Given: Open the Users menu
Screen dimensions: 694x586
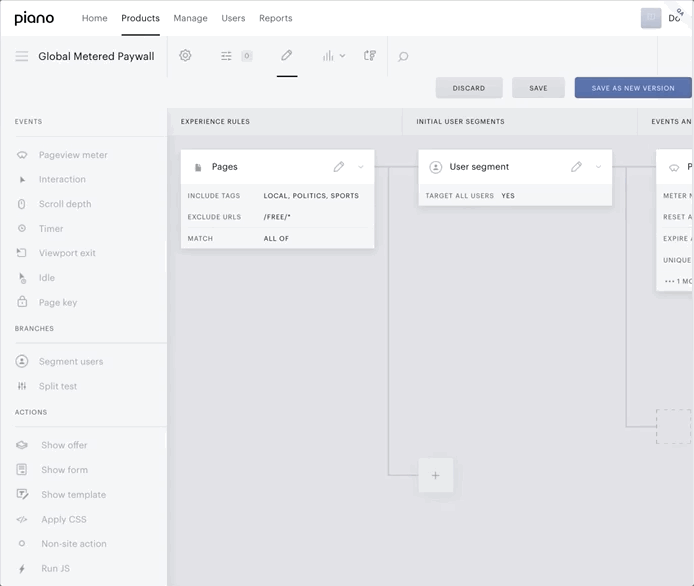Looking at the screenshot, I should [233, 18].
